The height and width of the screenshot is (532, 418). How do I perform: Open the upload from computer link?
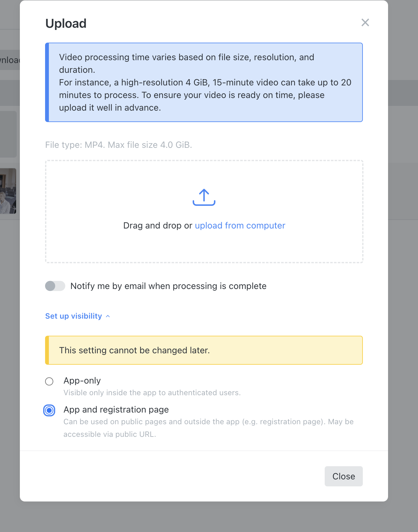(x=240, y=225)
